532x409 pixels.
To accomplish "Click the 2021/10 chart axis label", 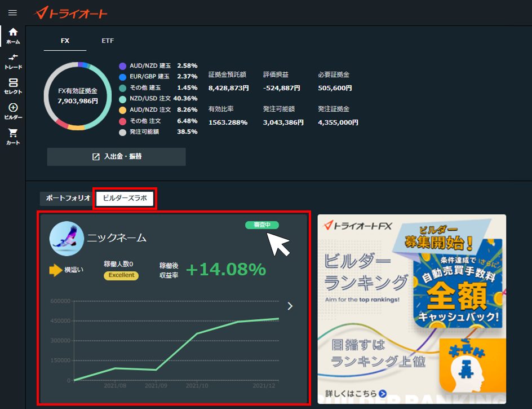I will [197, 386].
